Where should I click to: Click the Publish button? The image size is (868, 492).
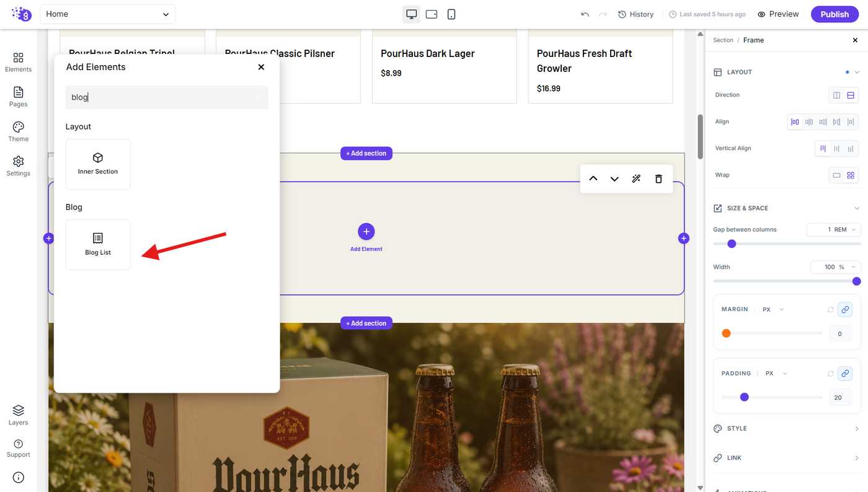pos(835,14)
